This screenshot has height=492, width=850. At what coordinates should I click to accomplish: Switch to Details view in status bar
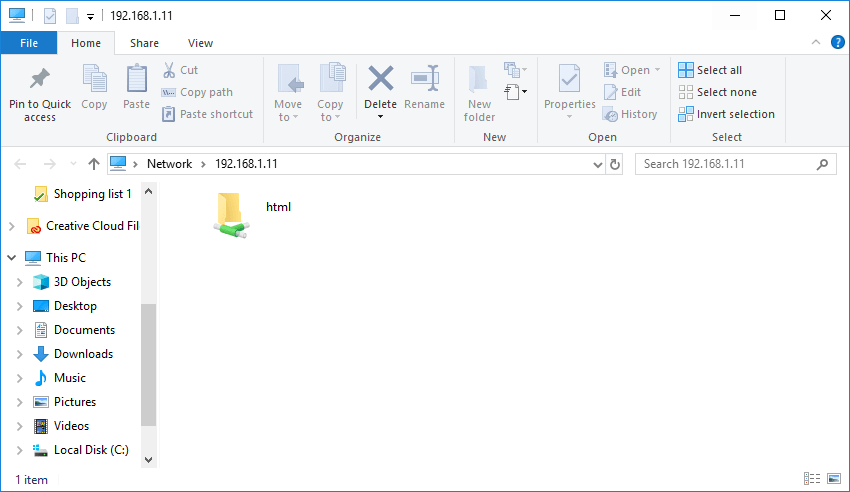[812, 478]
